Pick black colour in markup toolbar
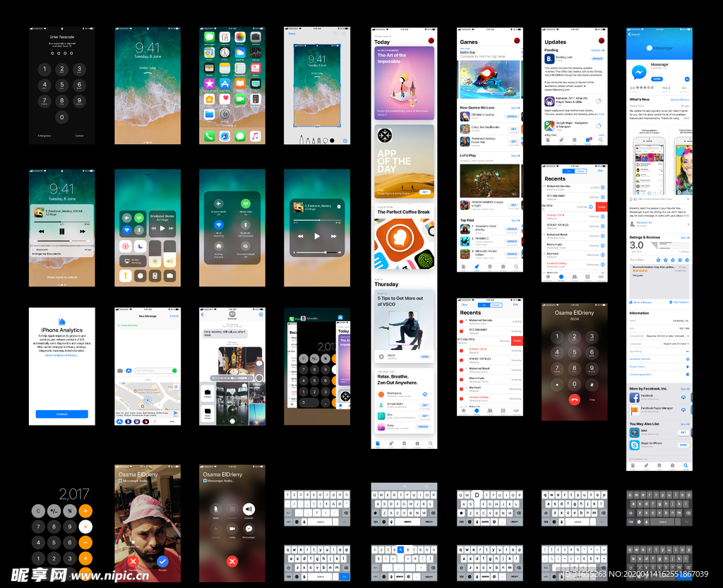This screenshot has width=723, height=588. point(332,140)
